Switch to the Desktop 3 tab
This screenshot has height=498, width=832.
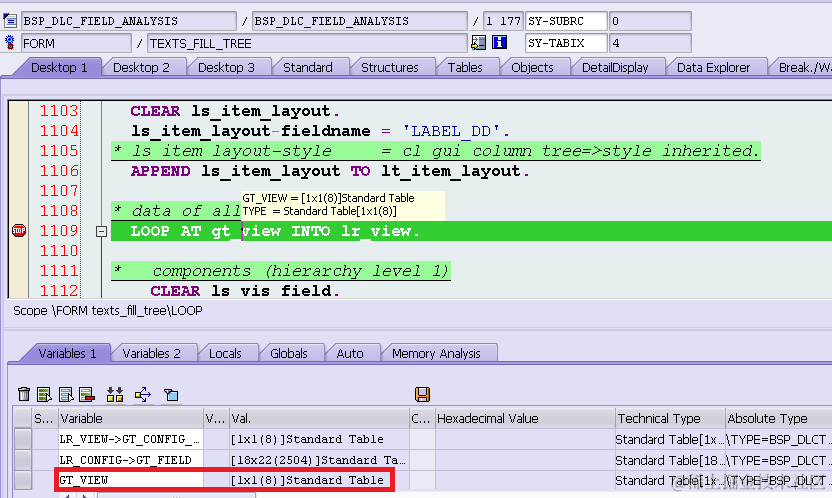tap(226, 67)
